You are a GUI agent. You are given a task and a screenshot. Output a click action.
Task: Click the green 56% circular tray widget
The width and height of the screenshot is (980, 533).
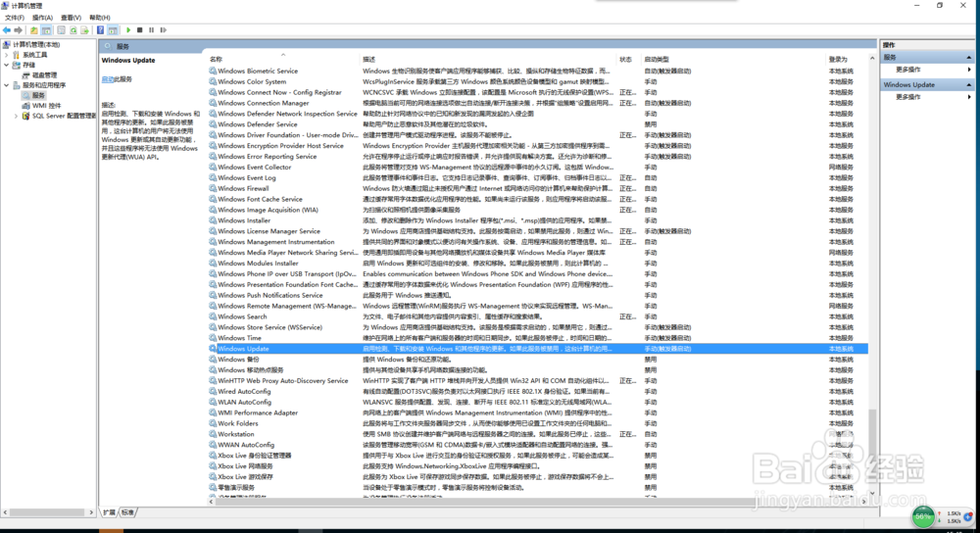923,516
